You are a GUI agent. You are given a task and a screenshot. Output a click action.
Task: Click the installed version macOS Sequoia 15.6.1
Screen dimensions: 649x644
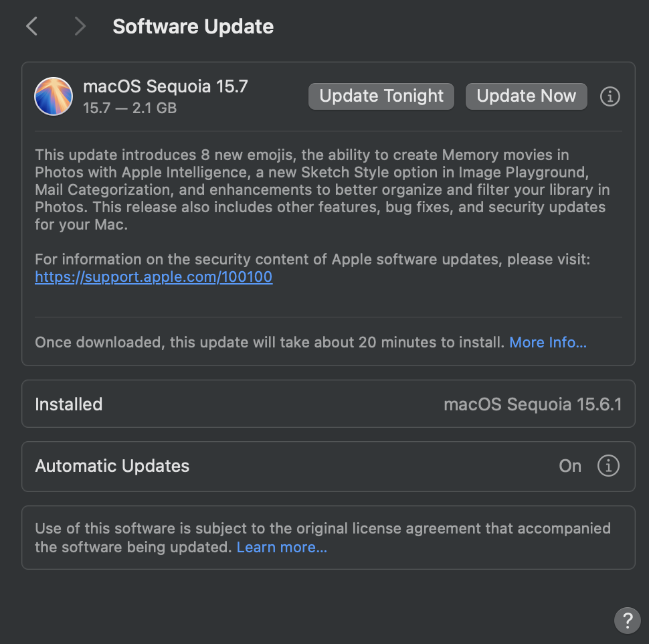[533, 404]
